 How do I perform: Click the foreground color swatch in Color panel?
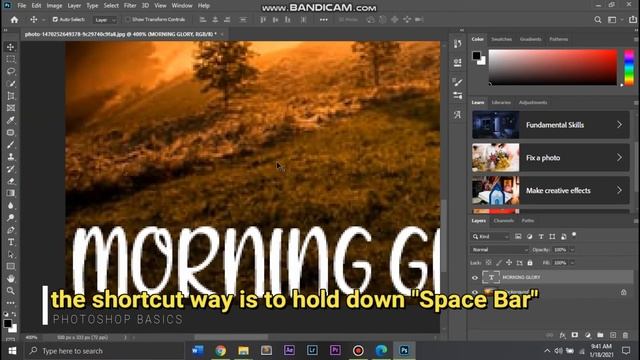point(476,56)
